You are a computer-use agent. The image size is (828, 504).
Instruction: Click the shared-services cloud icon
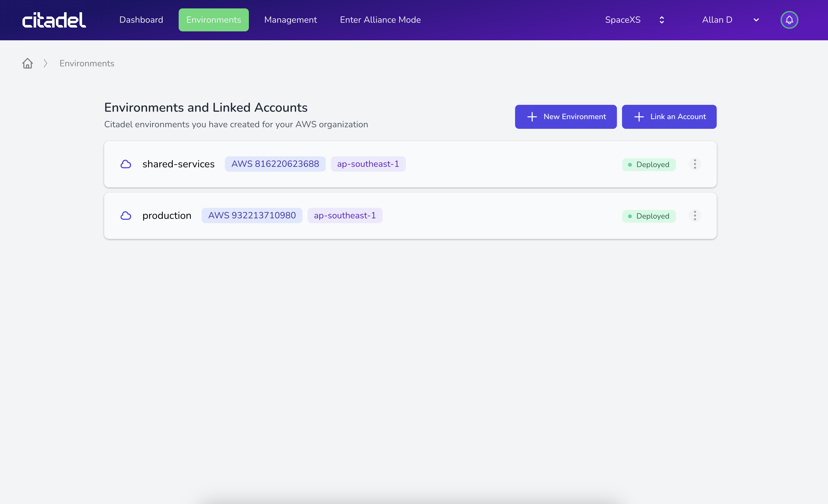tap(126, 164)
